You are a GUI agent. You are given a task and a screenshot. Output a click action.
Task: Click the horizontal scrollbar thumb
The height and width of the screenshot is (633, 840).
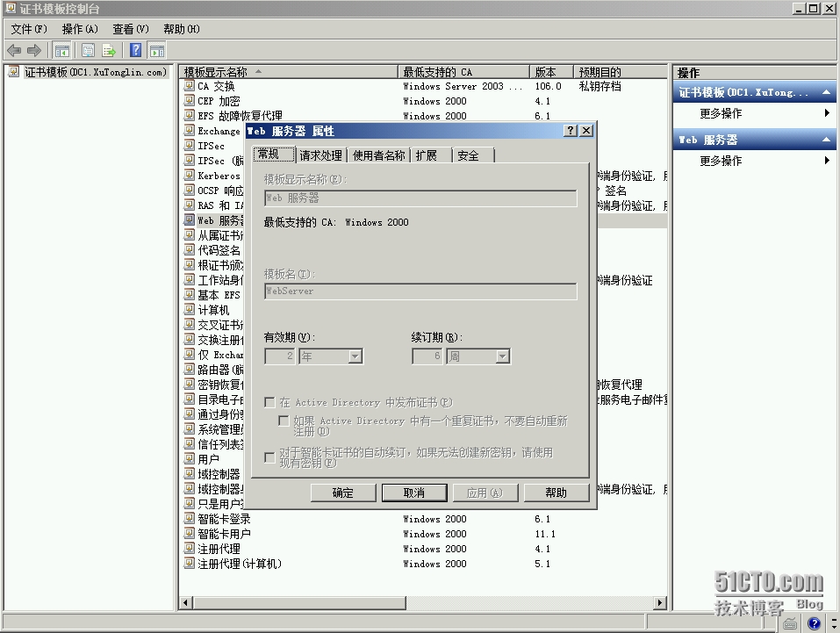pyautogui.click(x=299, y=603)
